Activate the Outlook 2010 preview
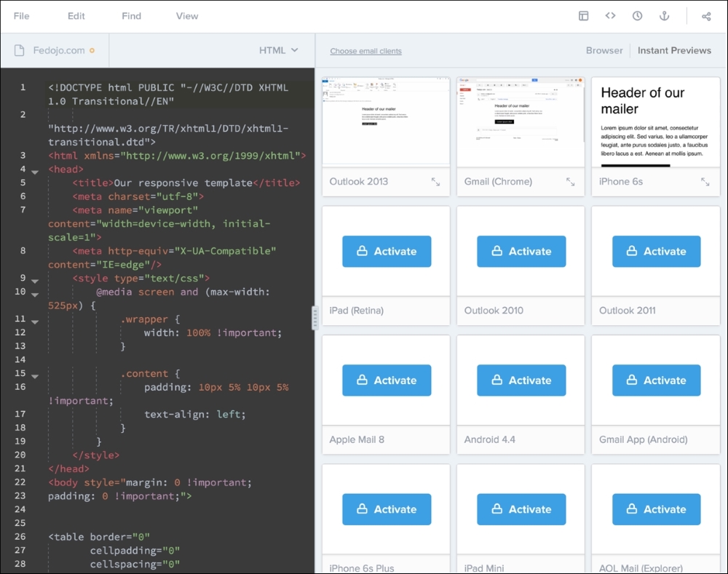The height and width of the screenshot is (574, 728). pos(521,251)
